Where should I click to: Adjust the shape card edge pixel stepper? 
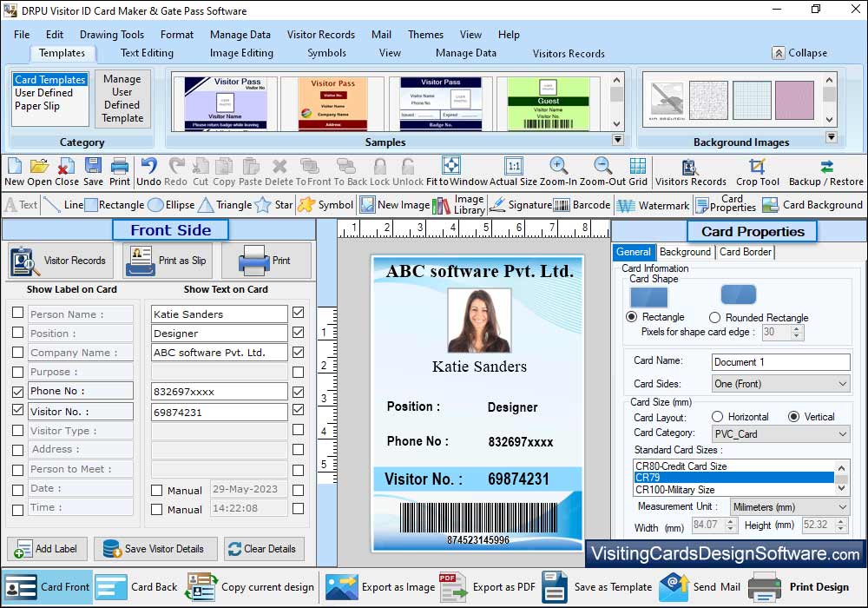[x=797, y=333]
